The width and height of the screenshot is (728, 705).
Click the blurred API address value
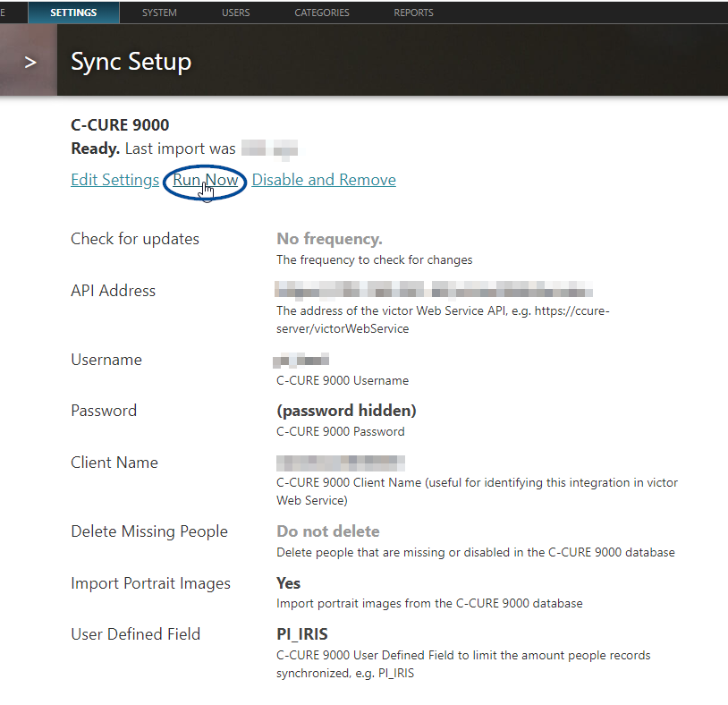(434, 289)
